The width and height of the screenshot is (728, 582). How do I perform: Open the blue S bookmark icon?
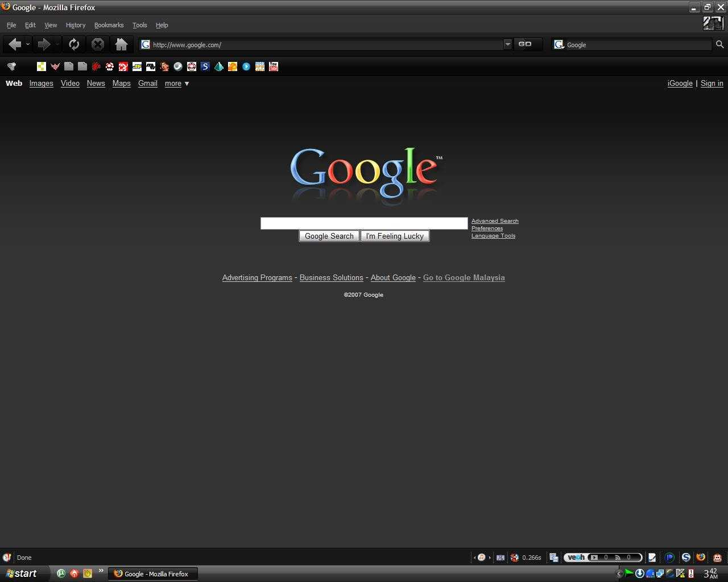[205, 66]
